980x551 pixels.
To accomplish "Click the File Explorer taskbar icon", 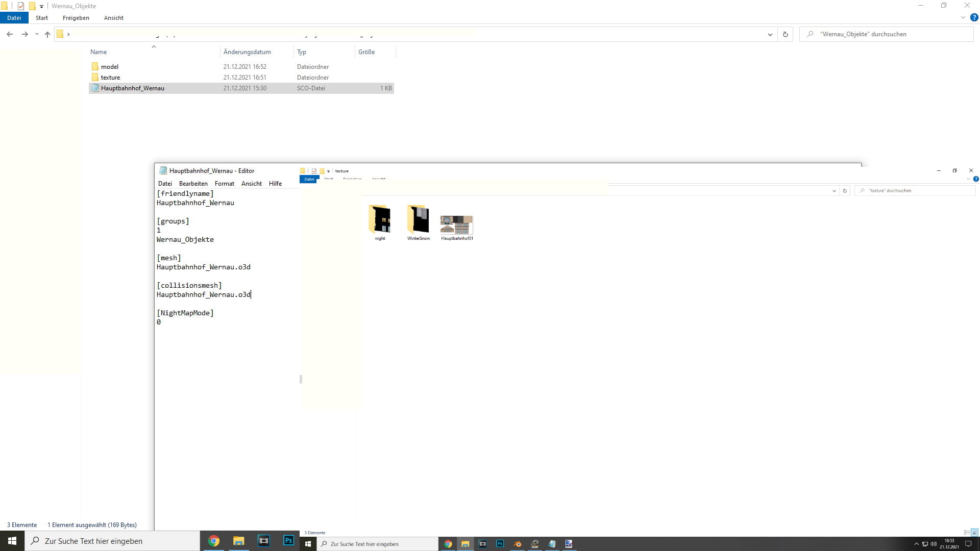I will click(238, 541).
